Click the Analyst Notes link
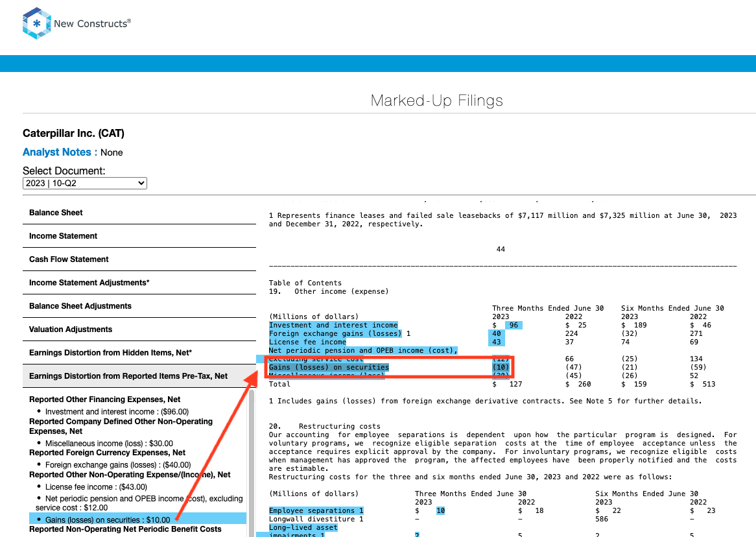Image resolution: width=756 pixels, height=537 pixels. pyautogui.click(x=60, y=152)
